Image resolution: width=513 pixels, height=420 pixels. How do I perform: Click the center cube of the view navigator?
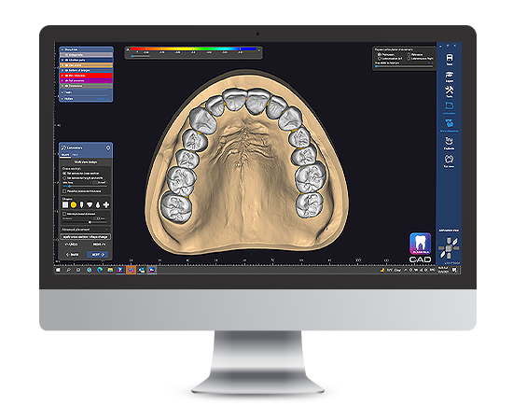pyautogui.click(x=449, y=248)
